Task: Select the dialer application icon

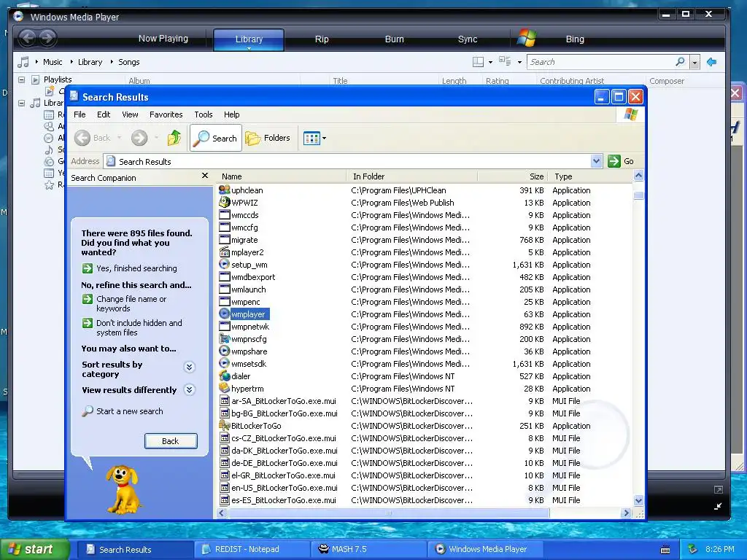Action: (x=225, y=376)
